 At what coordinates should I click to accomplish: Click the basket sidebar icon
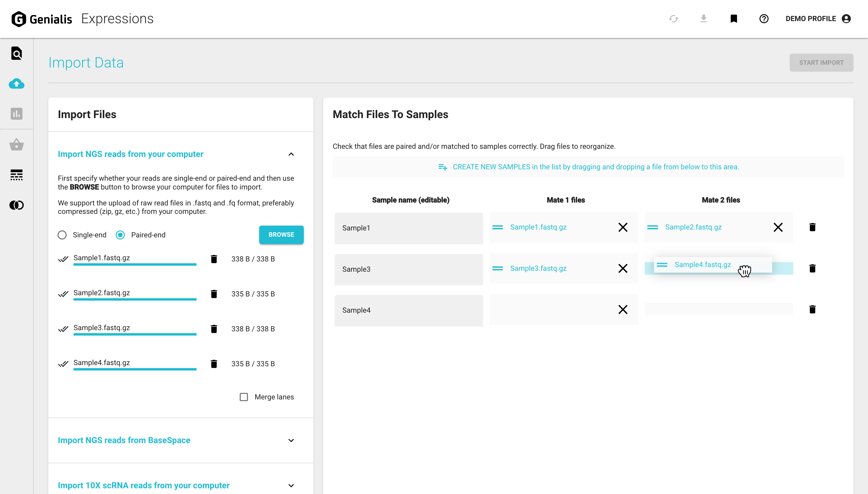pyautogui.click(x=16, y=145)
